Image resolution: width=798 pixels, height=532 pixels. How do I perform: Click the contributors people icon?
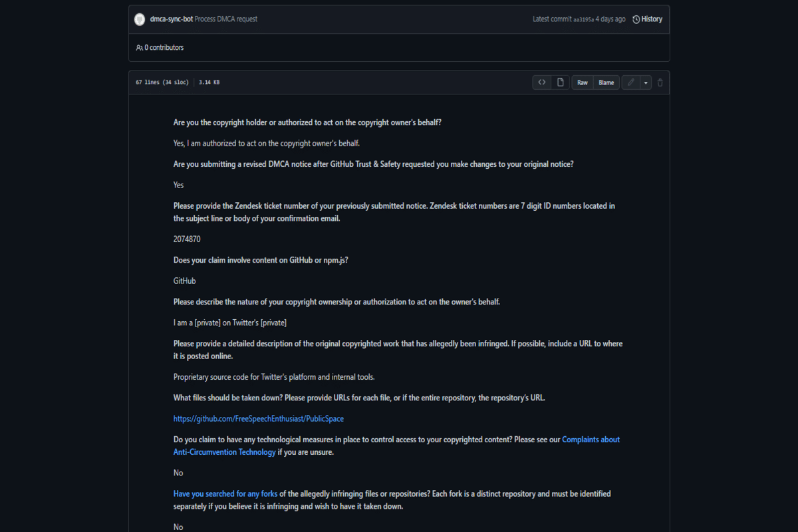tap(139, 48)
